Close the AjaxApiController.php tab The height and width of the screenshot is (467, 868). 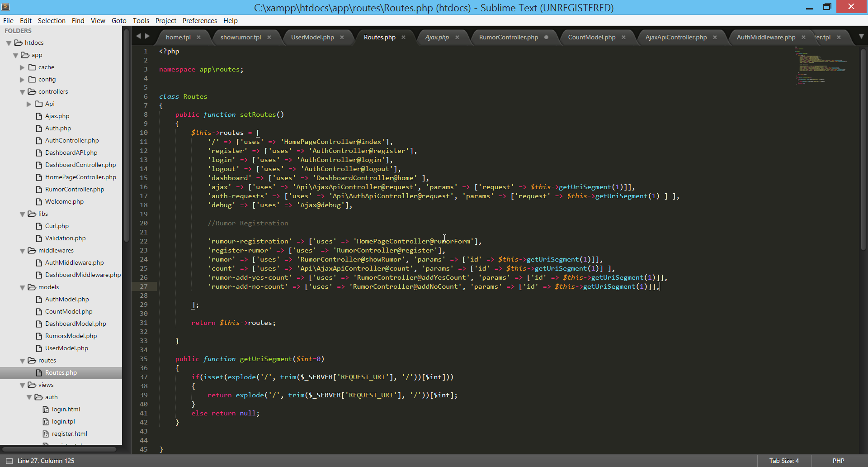coord(715,37)
